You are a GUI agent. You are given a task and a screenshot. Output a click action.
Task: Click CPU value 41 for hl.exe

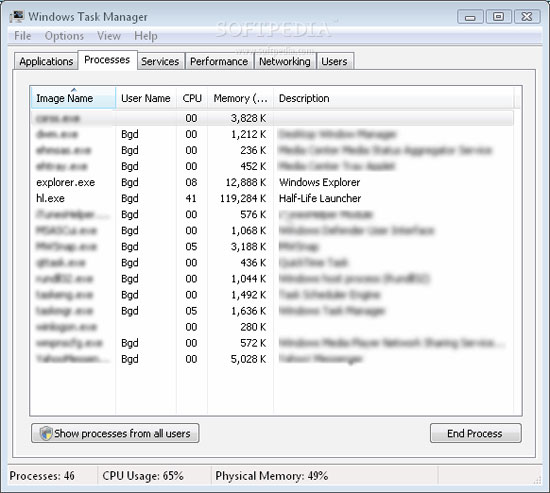coord(191,199)
